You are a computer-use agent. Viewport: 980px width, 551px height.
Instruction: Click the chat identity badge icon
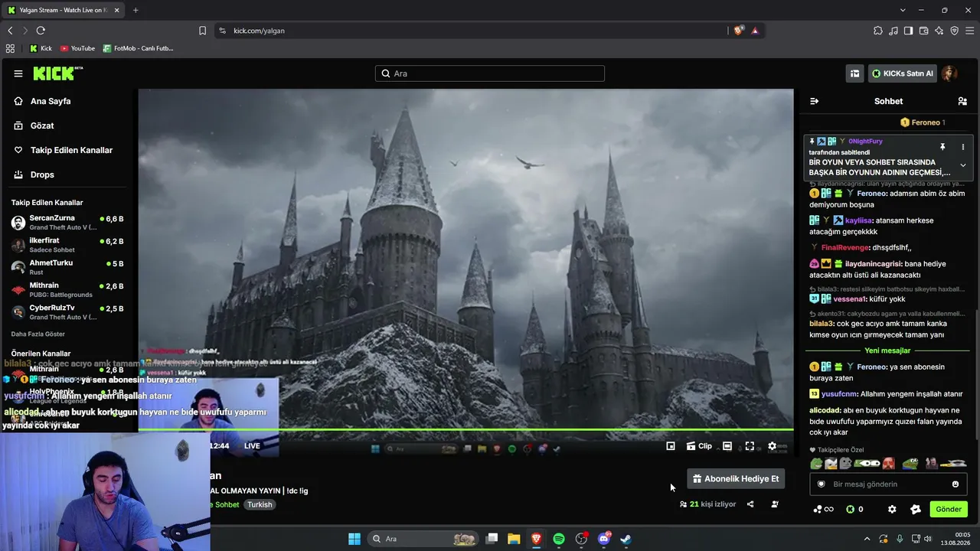pyautogui.click(x=822, y=484)
